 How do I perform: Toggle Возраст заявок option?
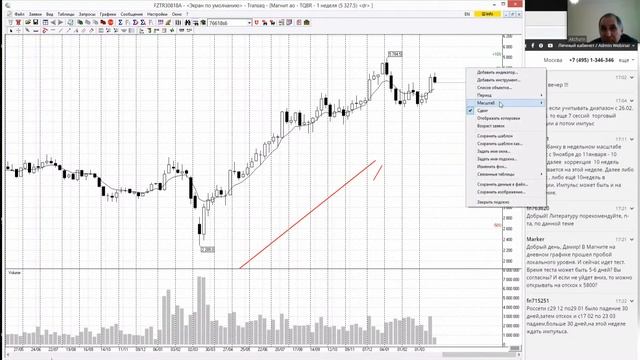[506, 126]
